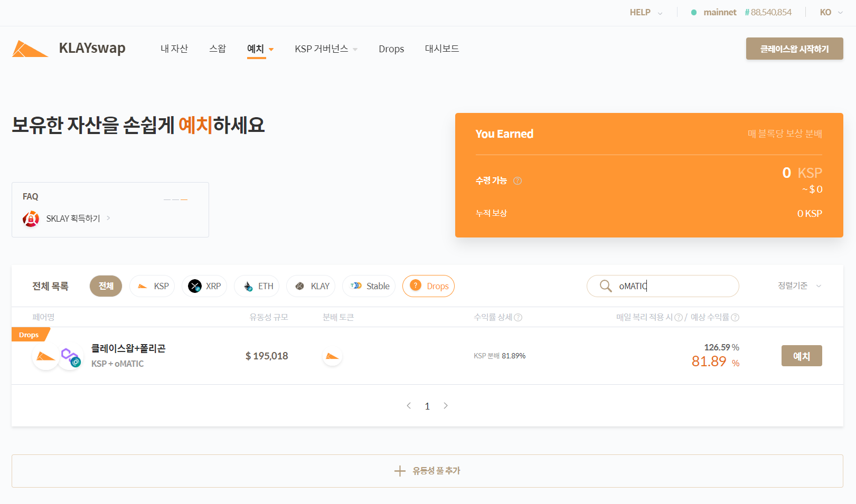Filter the list by XRP
Viewport: 856px width, 504px height.
point(204,286)
